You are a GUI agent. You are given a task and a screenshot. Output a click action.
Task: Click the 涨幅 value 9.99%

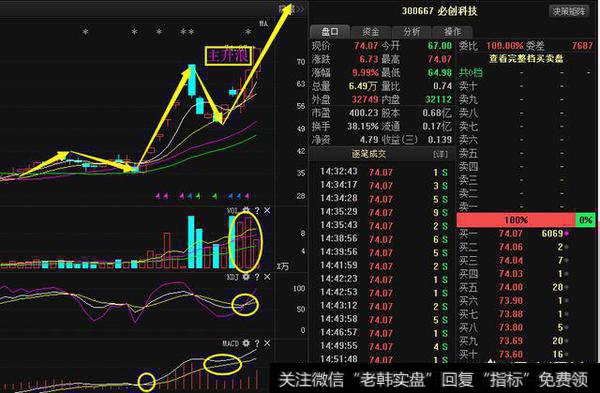point(365,73)
